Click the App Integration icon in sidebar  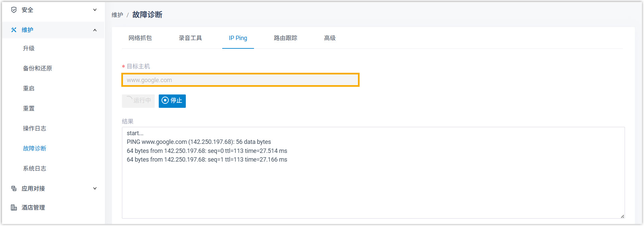coord(14,189)
